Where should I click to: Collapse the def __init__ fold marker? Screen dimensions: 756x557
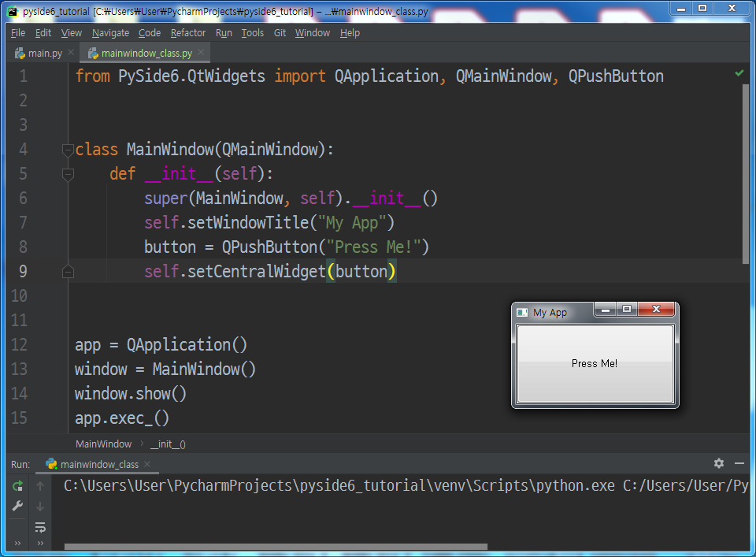pos(68,174)
